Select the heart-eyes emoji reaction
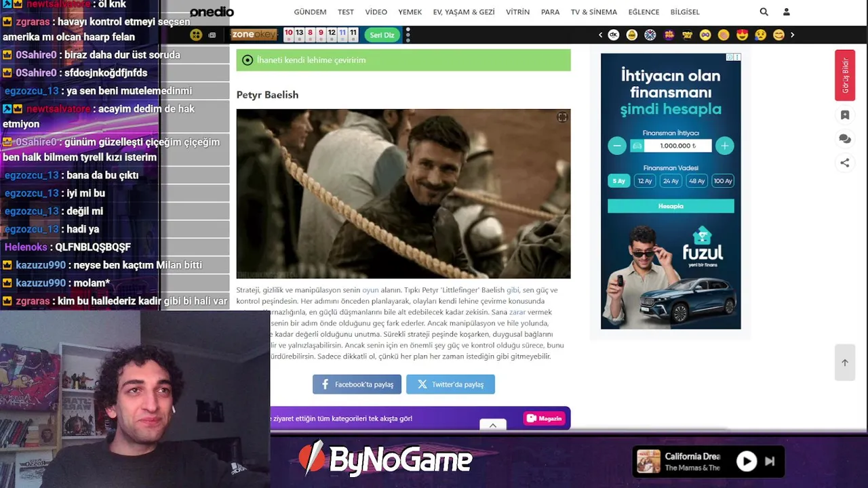Screen dimensions: 868x488 (742, 35)
